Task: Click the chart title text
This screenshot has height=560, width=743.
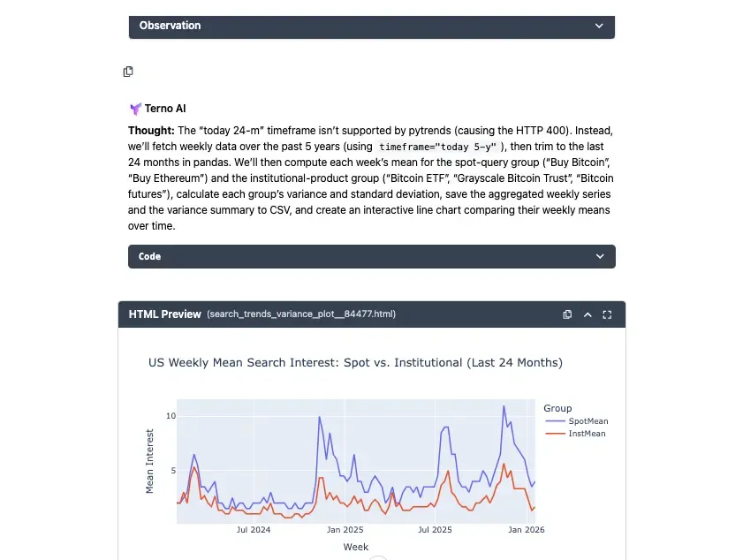Action: pyautogui.click(x=355, y=363)
